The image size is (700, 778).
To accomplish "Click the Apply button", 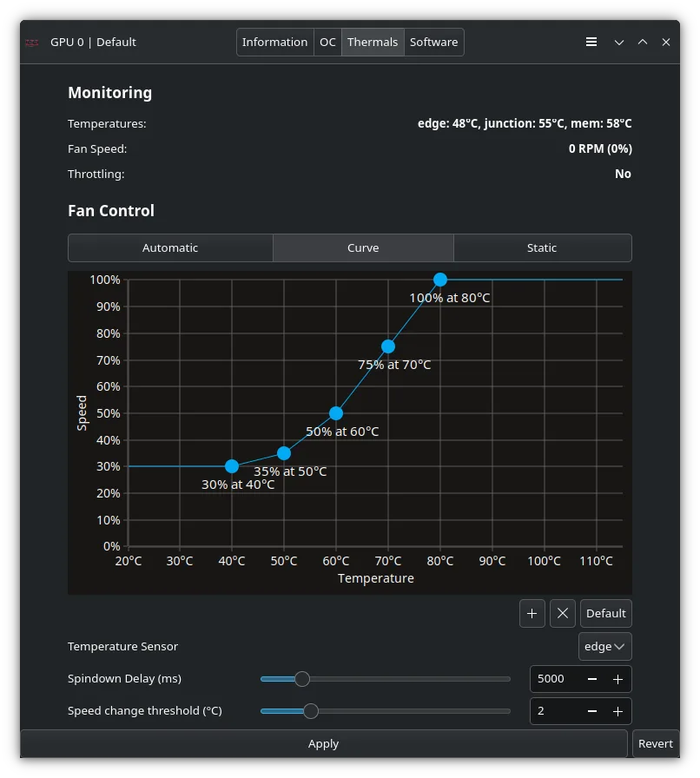I will (x=323, y=743).
